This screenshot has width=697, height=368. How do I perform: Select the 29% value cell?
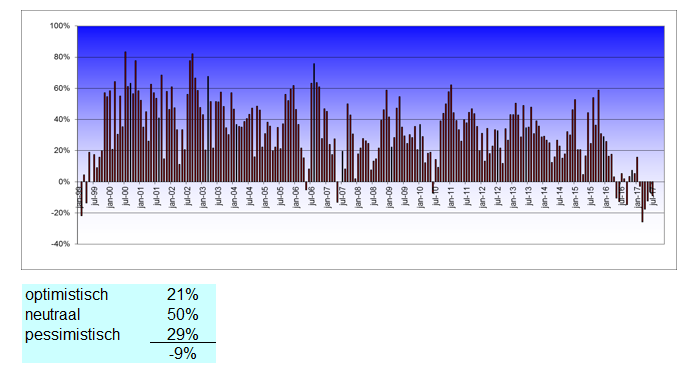183,334
